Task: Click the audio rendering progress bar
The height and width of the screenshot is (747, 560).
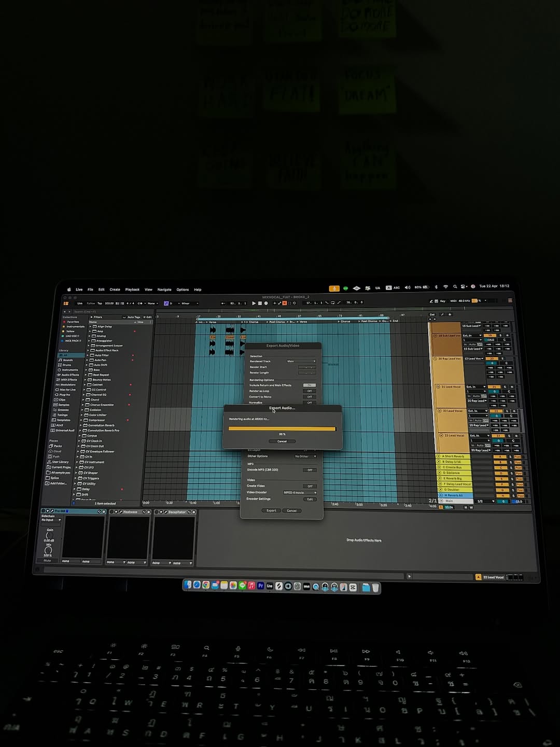Action: pyautogui.click(x=282, y=429)
